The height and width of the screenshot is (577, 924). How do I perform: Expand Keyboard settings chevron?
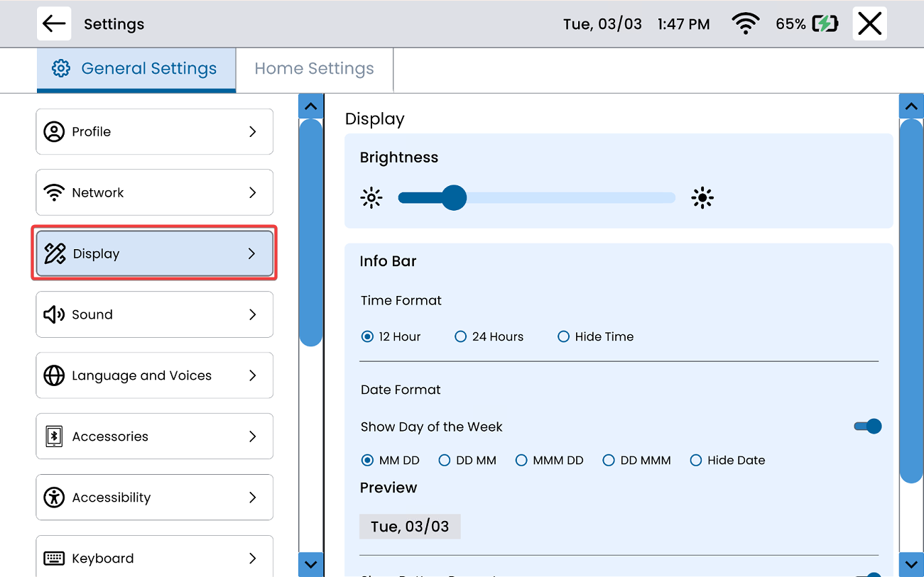coord(252,559)
